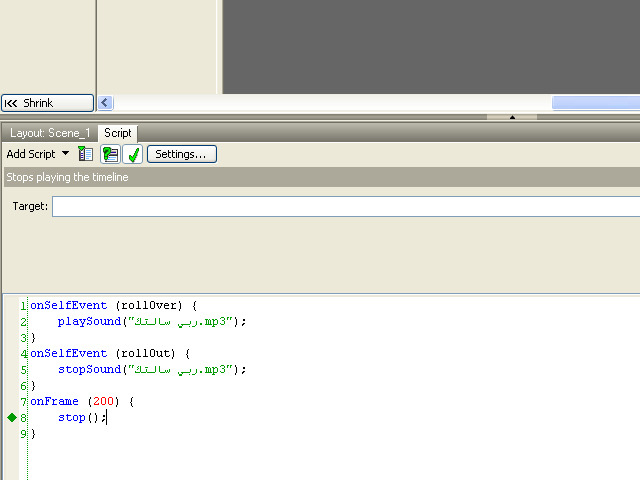640x480 pixels.
Task: Click the question-mark script help icon
Action: click(110, 154)
